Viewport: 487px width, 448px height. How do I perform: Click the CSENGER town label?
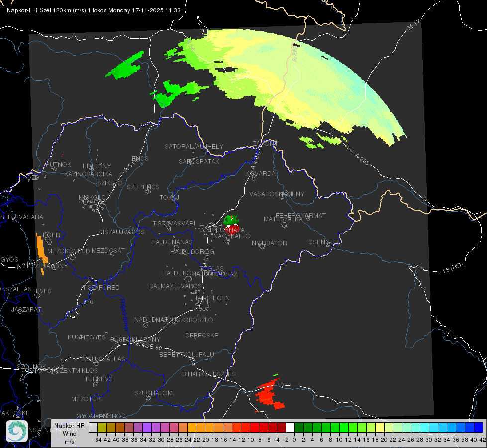pos(323,242)
